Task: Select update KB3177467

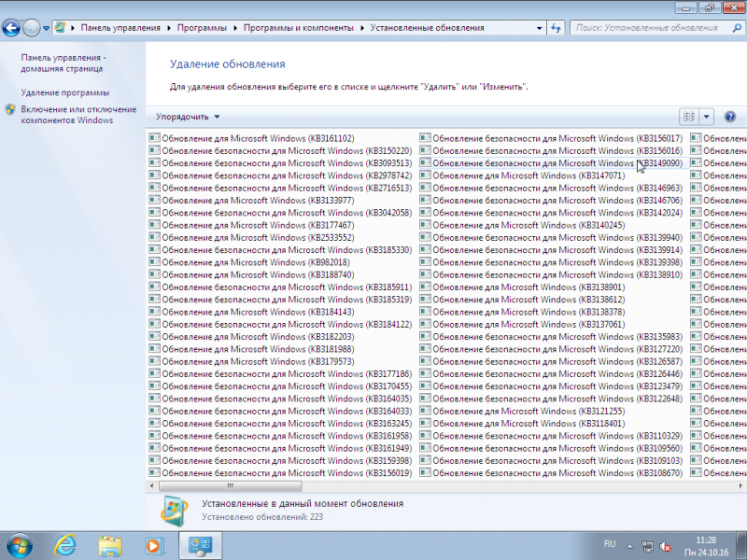Action: pyautogui.click(x=259, y=225)
